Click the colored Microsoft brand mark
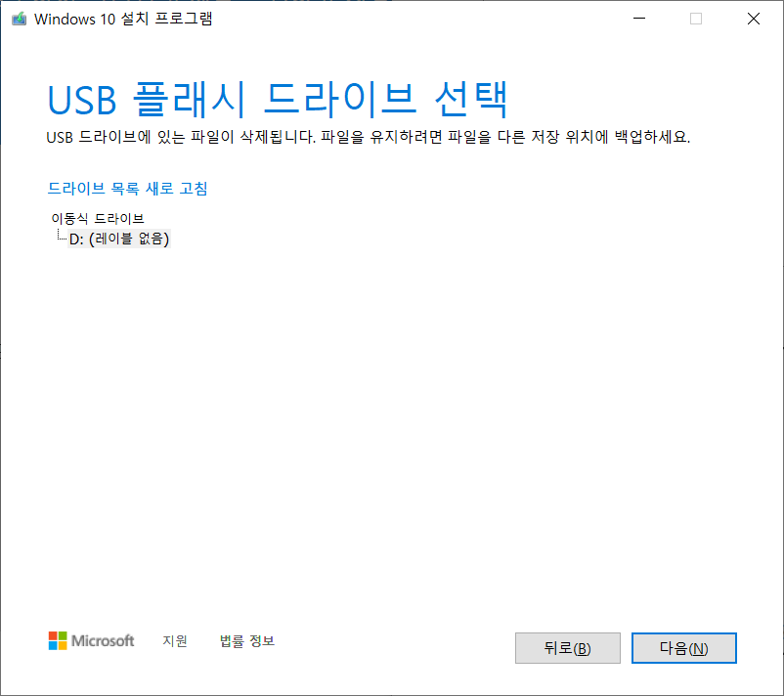The height and width of the screenshot is (696, 784). tap(56, 641)
